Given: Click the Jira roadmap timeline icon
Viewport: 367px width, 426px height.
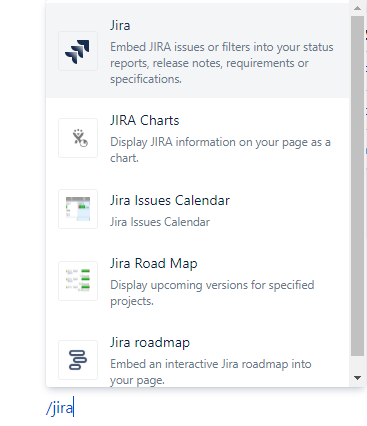Looking at the screenshot, I should point(78,360).
